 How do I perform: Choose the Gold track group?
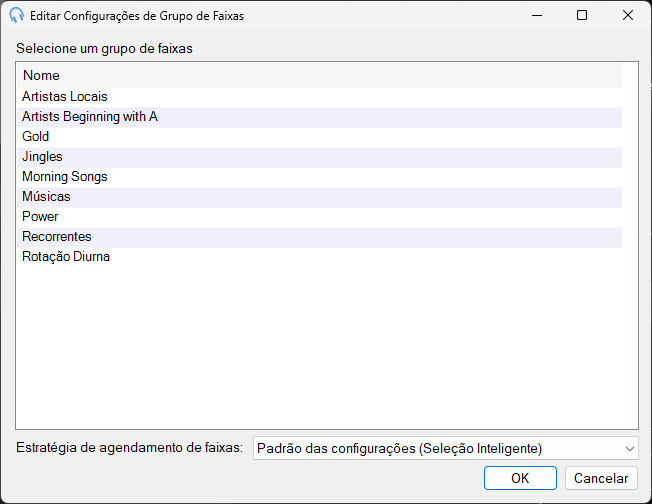click(320, 137)
